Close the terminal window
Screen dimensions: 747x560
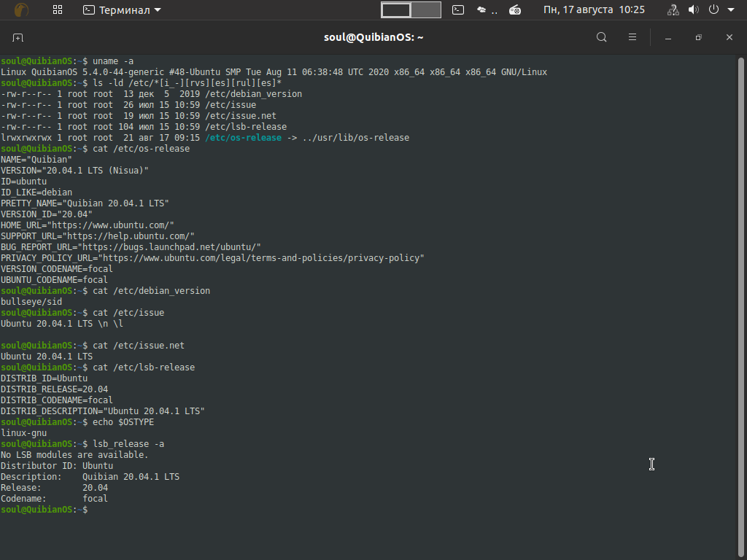click(729, 37)
